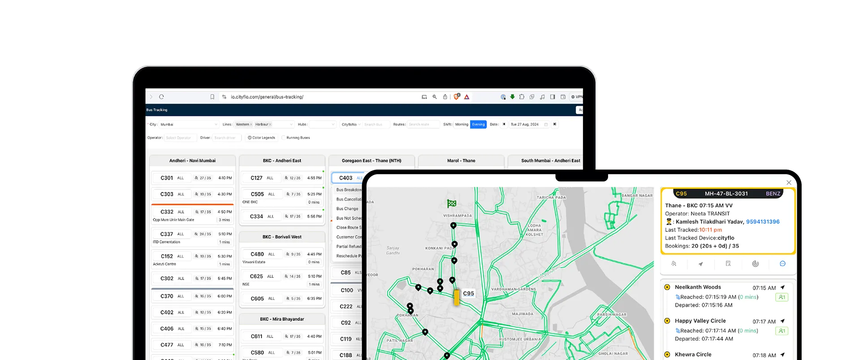Open the calendar icon in date field
The height and width of the screenshot is (360, 868).
[546, 124]
